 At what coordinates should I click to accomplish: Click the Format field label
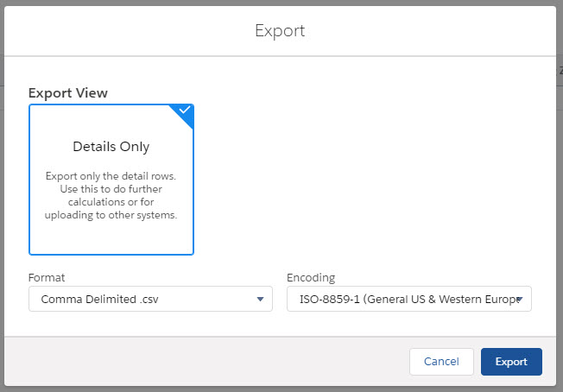click(47, 278)
